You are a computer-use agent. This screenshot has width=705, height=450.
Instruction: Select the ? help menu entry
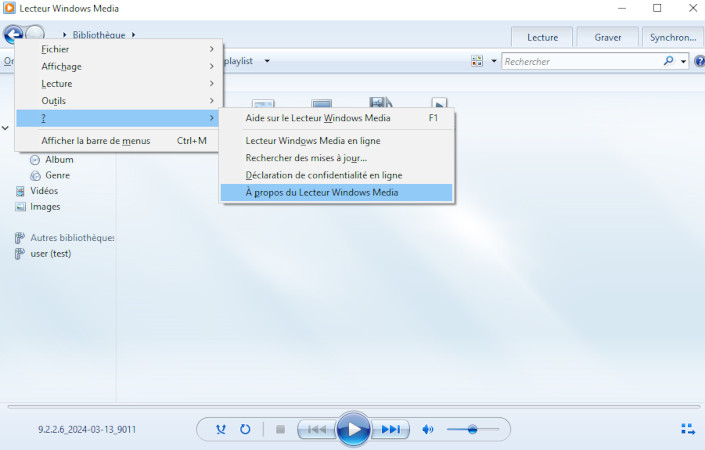pos(117,118)
